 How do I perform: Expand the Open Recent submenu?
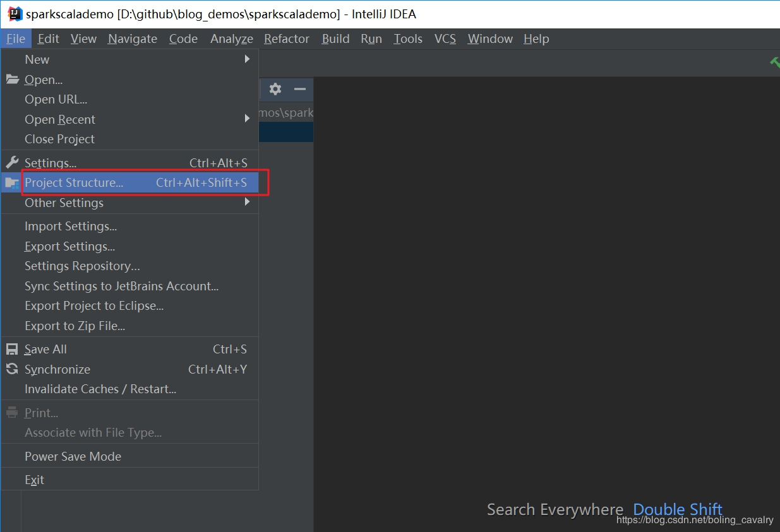pos(129,119)
